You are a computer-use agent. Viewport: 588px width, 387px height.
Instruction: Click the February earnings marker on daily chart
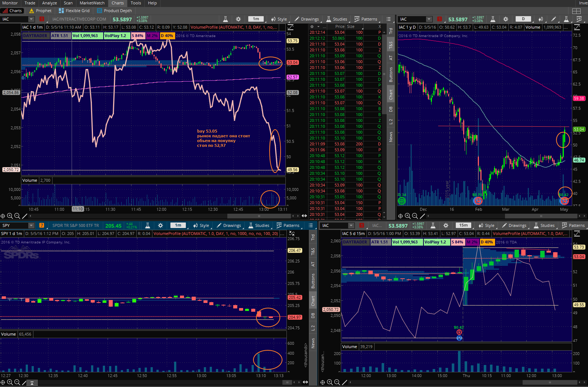tap(478, 200)
